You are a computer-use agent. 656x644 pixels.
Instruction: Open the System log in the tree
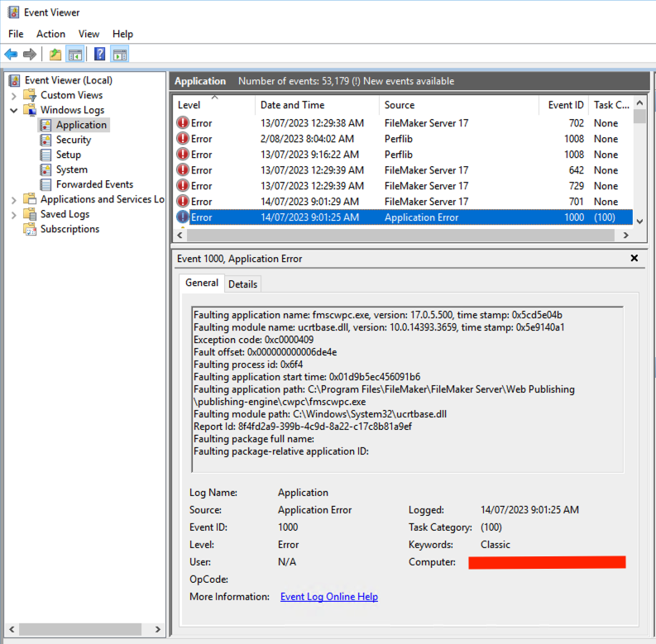point(71,169)
